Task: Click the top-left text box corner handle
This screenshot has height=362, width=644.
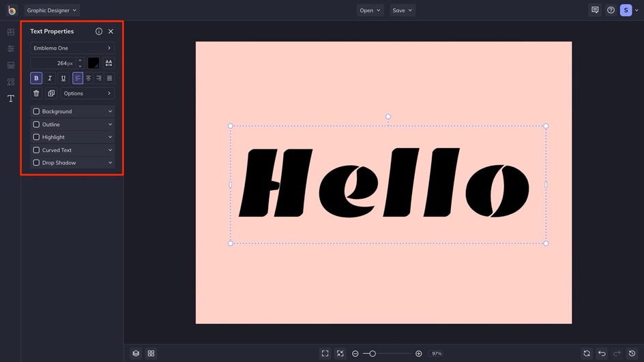Action: [231, 126]
